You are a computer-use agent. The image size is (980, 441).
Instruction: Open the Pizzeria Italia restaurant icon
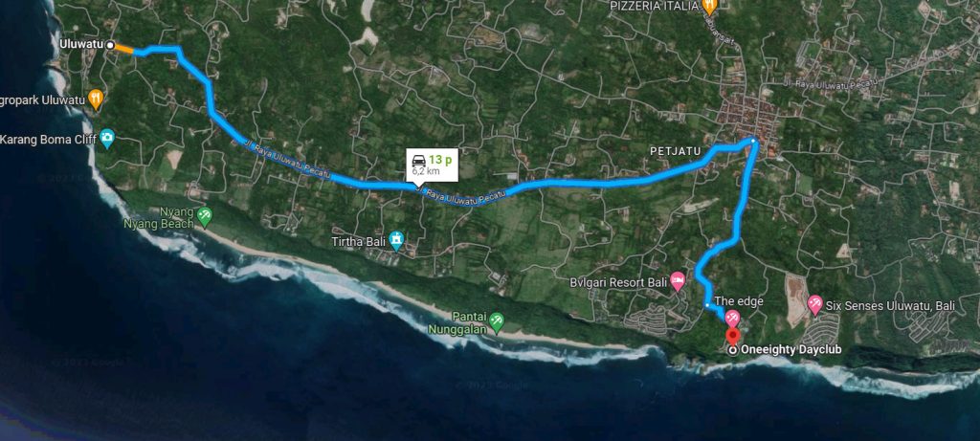point(709,7)
